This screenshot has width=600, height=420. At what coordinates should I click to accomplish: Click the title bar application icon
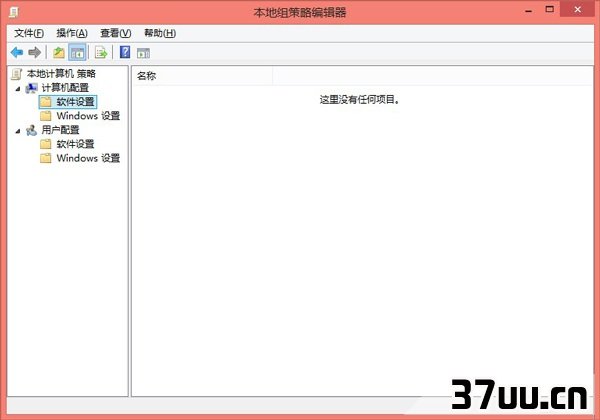(x=15, y=13)
